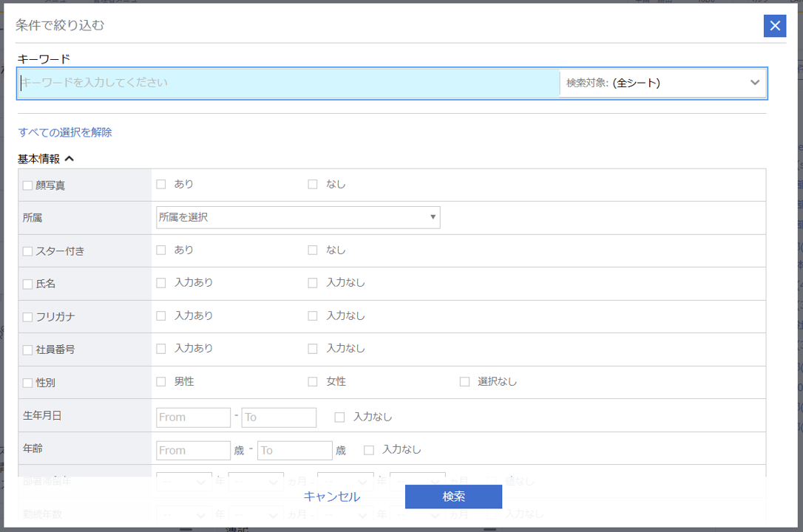Click the 年齢 To field

(x=294, y=450)
